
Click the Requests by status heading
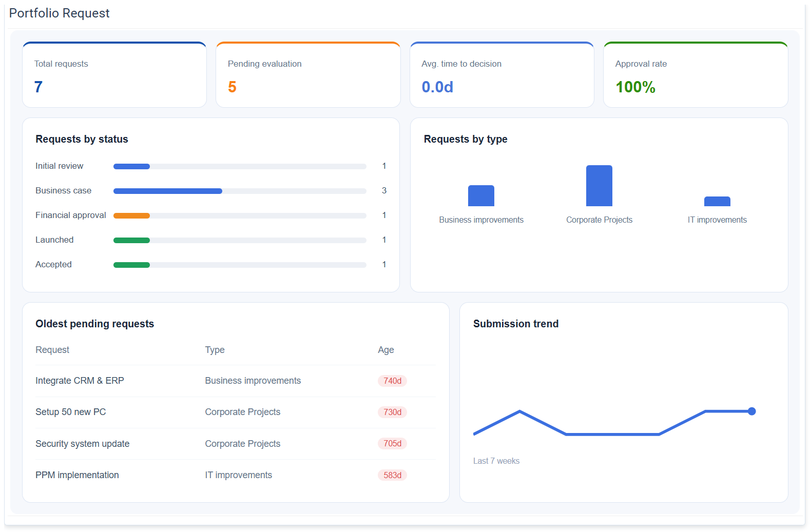tap(82, 139)
